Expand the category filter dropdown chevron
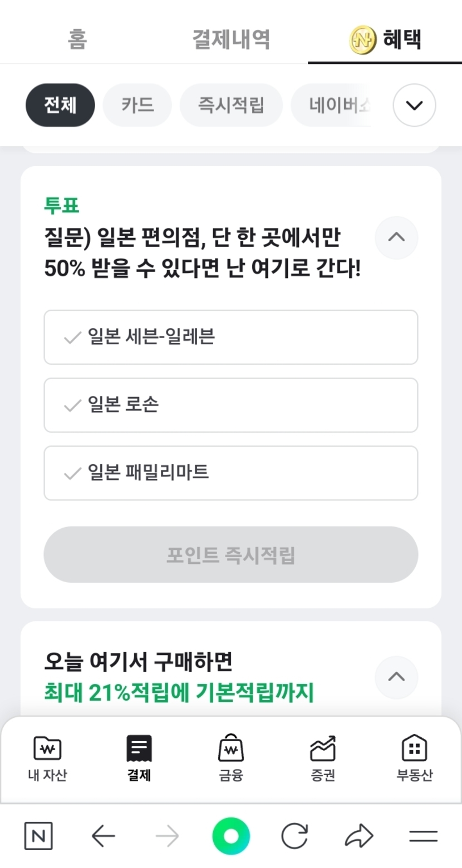 [414, 105]
